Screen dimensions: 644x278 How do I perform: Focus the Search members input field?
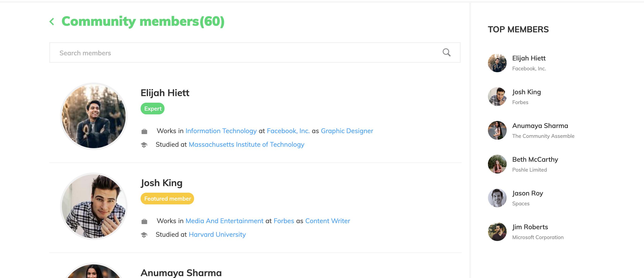tap(245, 53)
